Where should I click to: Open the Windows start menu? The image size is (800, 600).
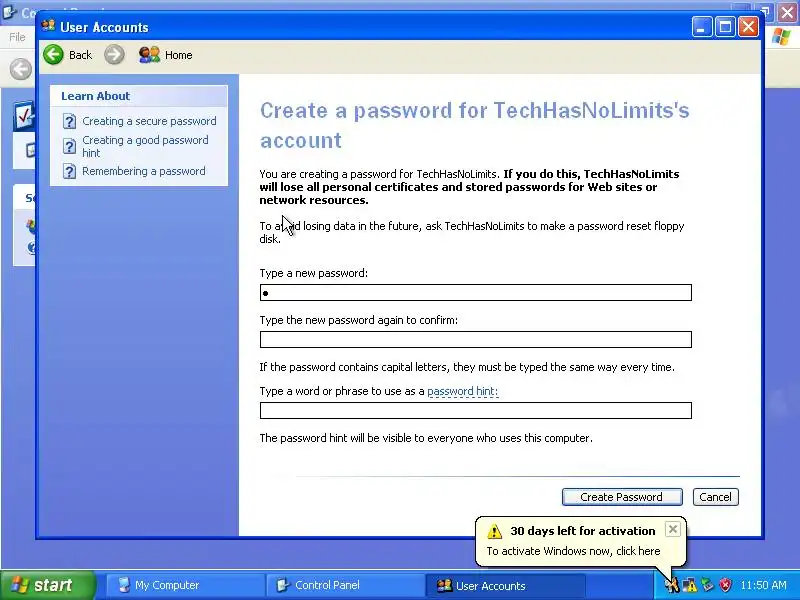pos(48,585)
